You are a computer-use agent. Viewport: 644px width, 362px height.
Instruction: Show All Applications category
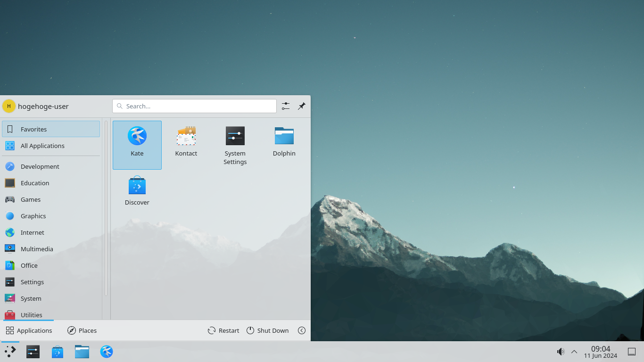[x=51, y=146]
